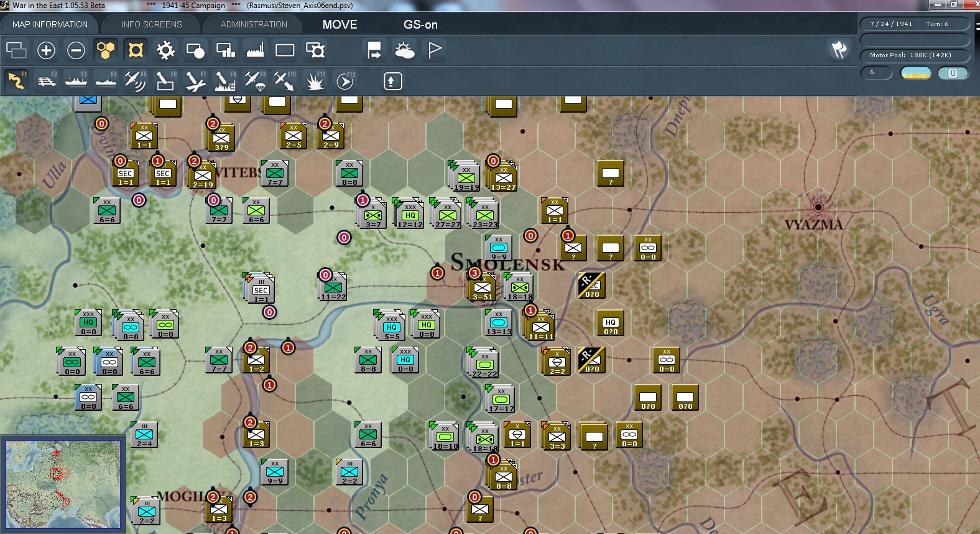
Task: Toggle the highlighted yellow fort-shaped map button
Action: point(136,50)
